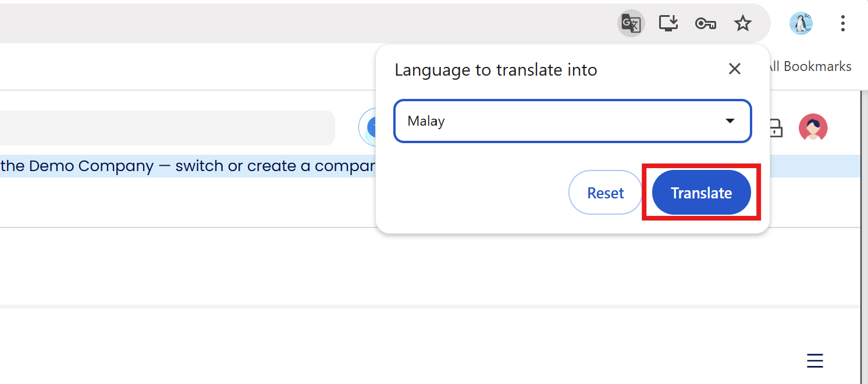The height and width of the screenshot is (384, 868).
Task: Click the Google Translate icon in address bar
Action: (631, 24)
